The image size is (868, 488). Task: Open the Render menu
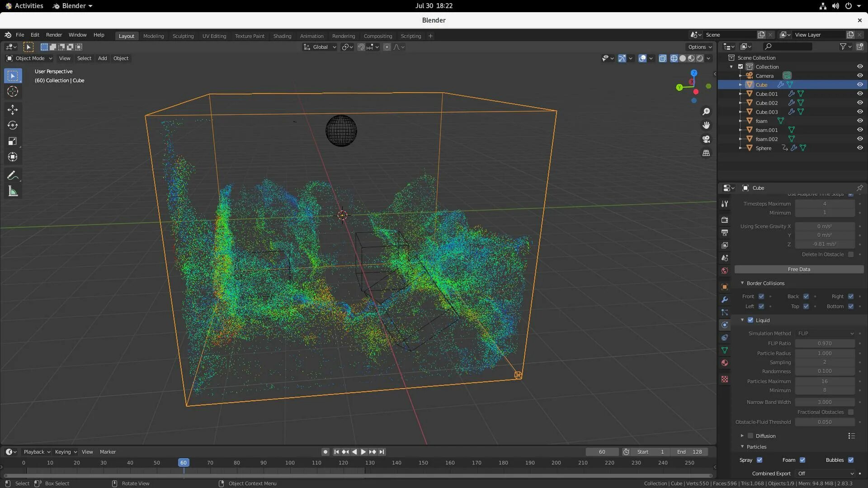pos(54,35)
